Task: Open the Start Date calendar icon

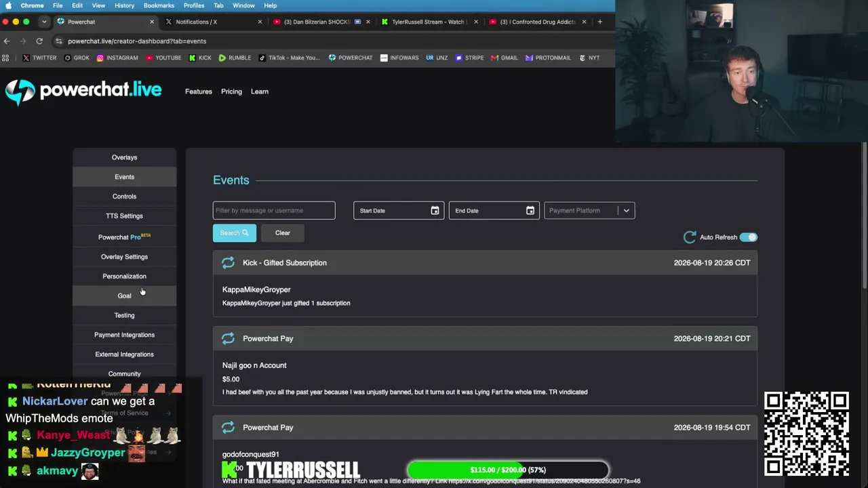Action: click(x=435, y=211)
